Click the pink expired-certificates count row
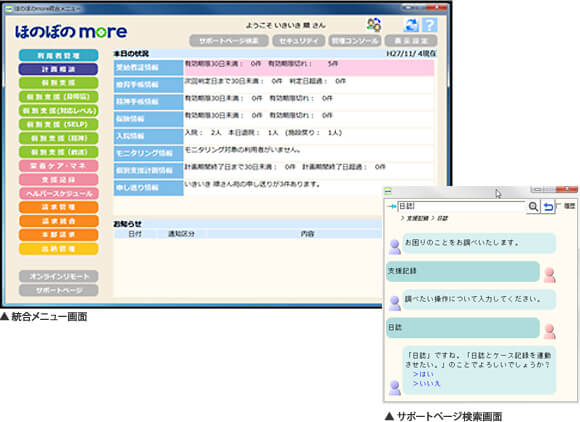Viewport: 580px width, 422px height. click(309, 68)
